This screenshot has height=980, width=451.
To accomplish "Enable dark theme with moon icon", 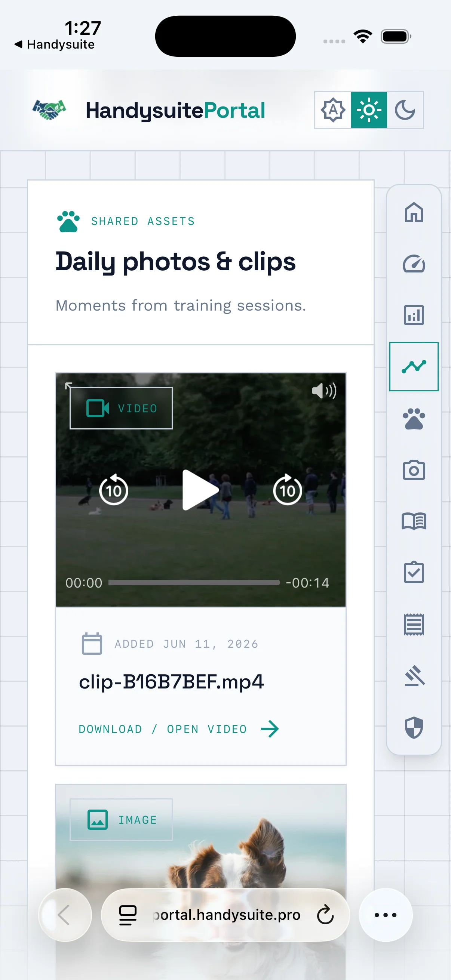I will coord(405,110).
